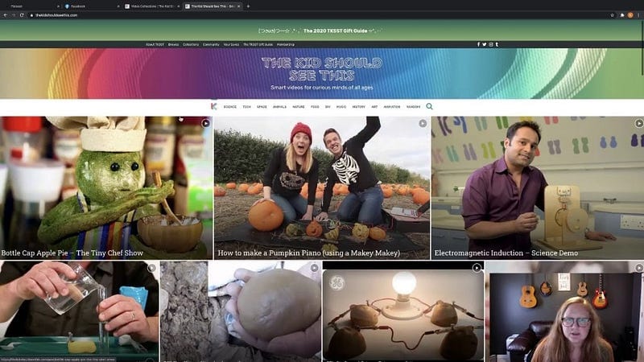The width and height of the screenshot is (644, 362).
Task: Open the Facebook social icon in header
Action: [x=478, y=44]
